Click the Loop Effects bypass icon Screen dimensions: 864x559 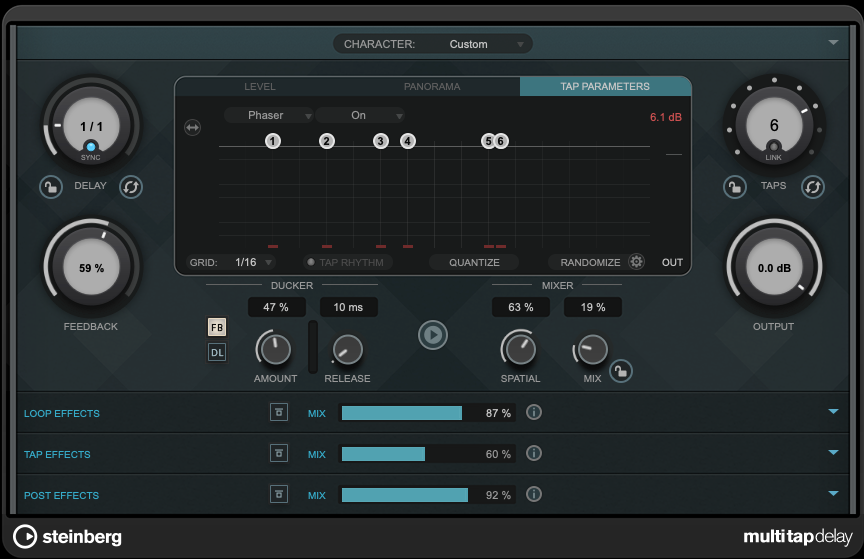(x=279, y=412)
